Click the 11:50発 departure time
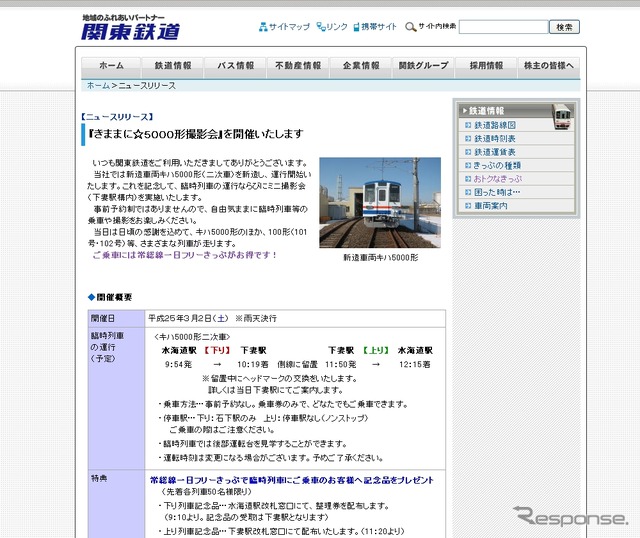The height and width of the screenshot is (538, 640). click(340, 364)
